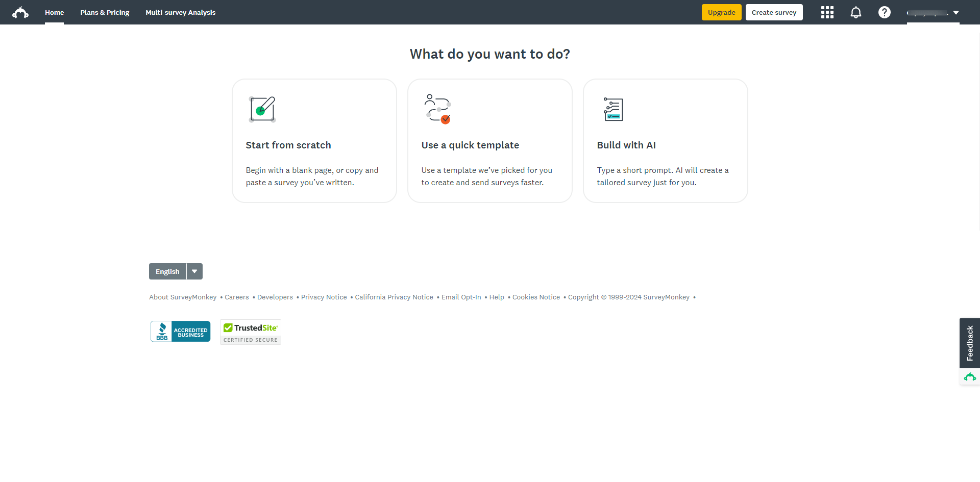Screen dimensions: 980x482
Task: Select the English language button
Action: [167, 271]
